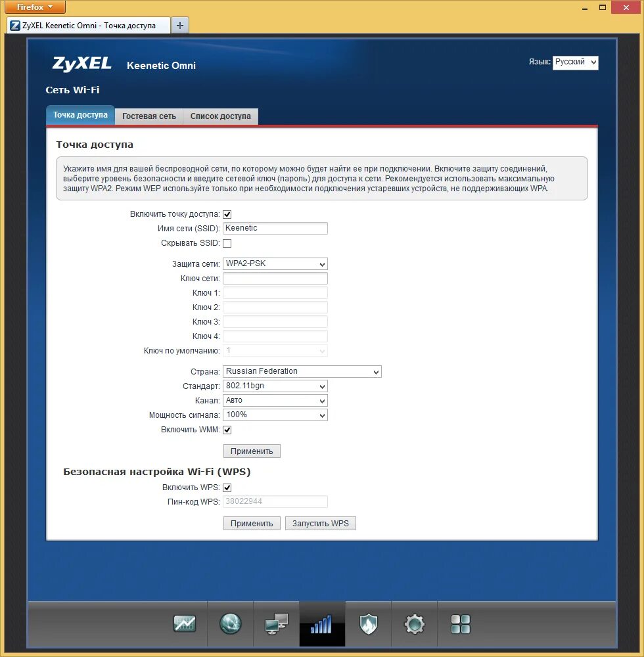Click the SSID field containing Keenetic

pyautogui.click(x=275, y=229)
